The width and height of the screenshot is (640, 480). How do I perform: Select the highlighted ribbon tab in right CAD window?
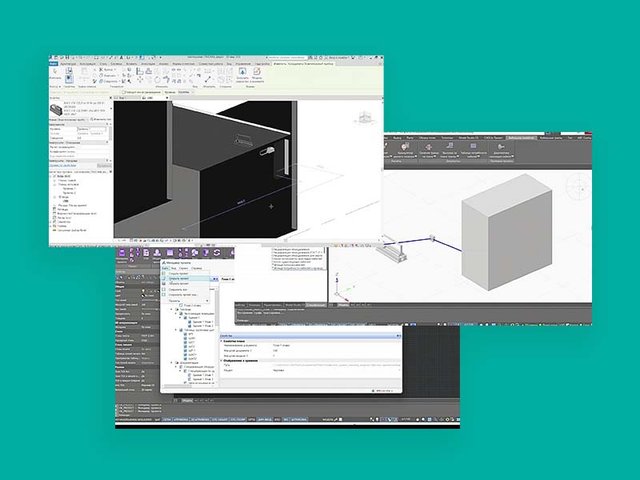tap(521, 138)
